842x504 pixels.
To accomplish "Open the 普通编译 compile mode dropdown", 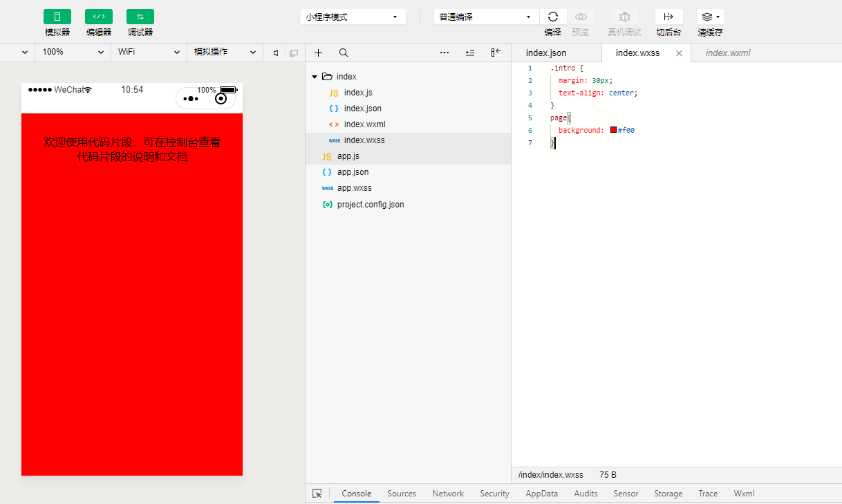I will pos(486,17).
